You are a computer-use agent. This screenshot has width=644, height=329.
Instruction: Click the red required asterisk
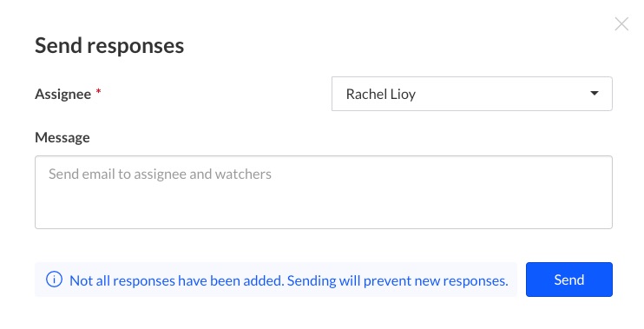[x=99, y=91]
